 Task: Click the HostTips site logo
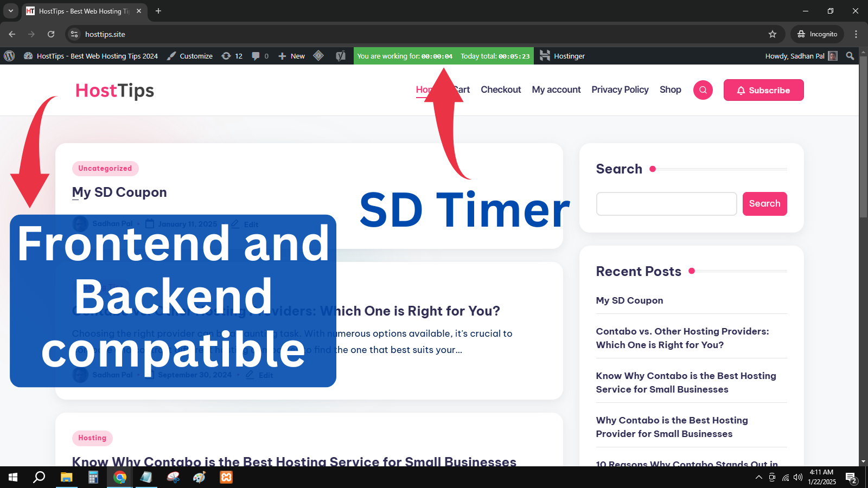pyautogui.click(x=114, y=91)
